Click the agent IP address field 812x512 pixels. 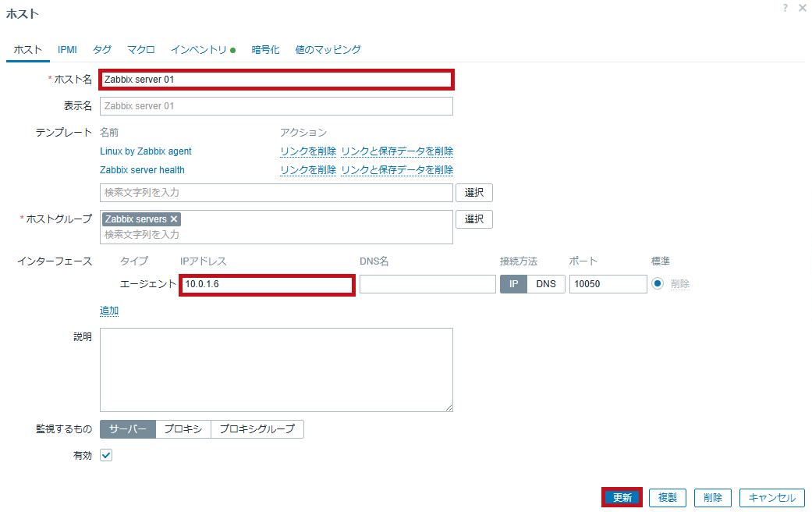268,285
